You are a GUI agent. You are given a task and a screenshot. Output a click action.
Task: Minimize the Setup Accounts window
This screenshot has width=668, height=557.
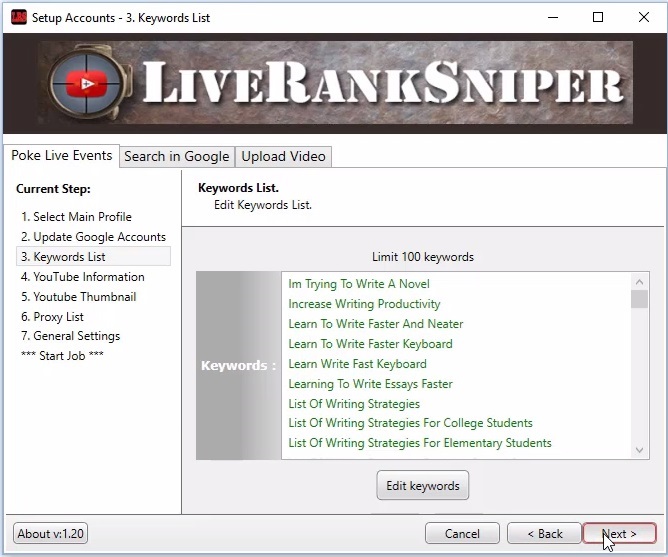pos(553,17)
